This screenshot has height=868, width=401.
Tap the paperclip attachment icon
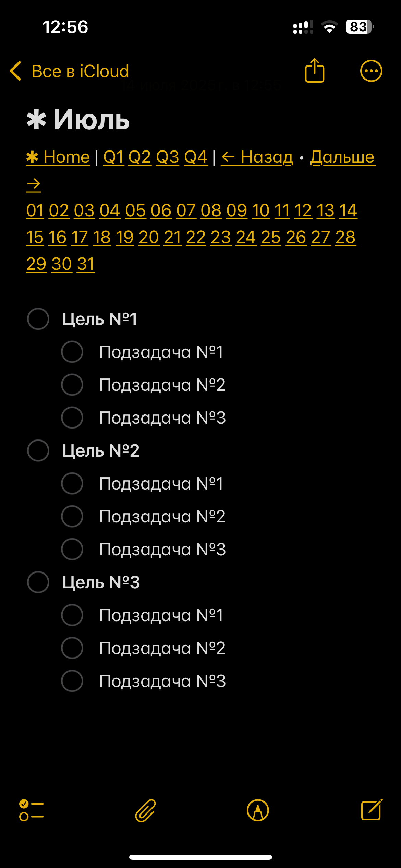[145, 810]
